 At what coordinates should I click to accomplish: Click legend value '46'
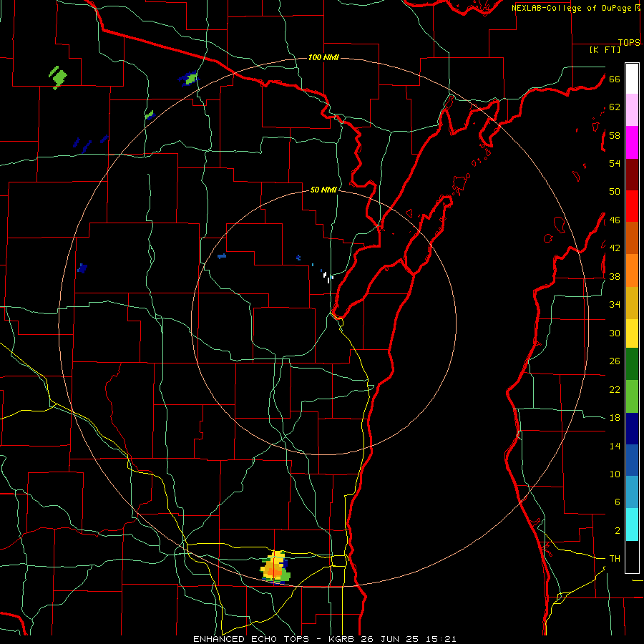[x=615, y=220]
